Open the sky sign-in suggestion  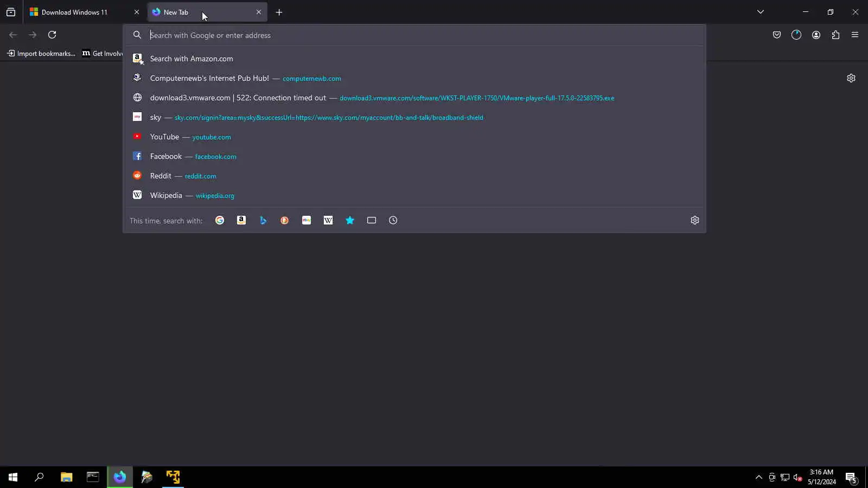pos(414,117)
